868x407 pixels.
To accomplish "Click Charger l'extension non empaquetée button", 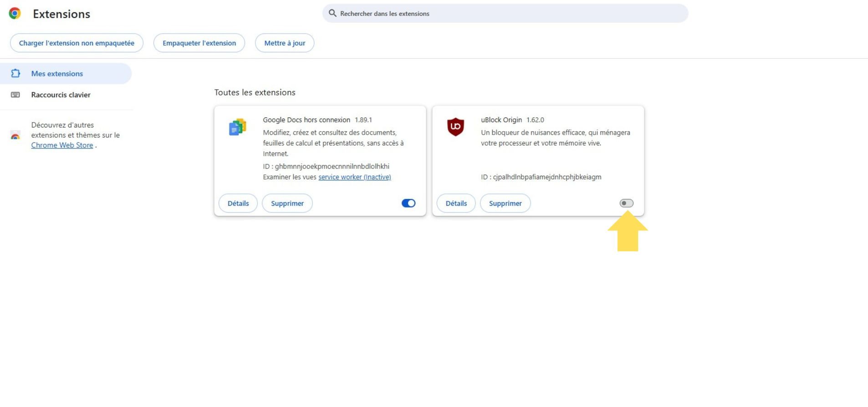I will pyautogui.click(x=77, y=43).
